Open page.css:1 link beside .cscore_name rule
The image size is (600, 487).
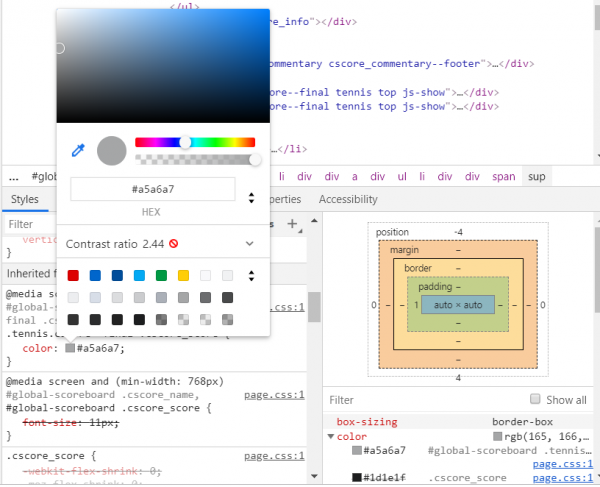click(274, 395)
